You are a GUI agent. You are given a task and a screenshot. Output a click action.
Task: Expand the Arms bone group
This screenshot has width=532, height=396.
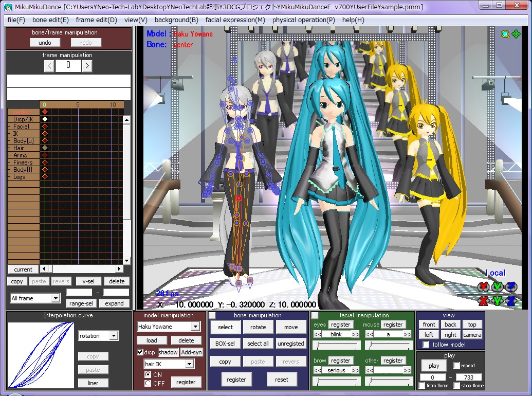[9, 155]
